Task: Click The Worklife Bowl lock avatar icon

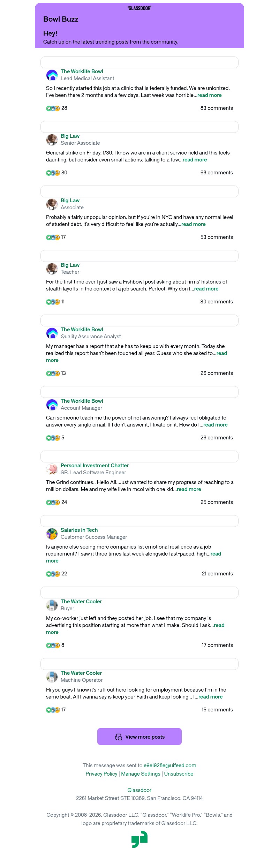Action: [52, 75]
